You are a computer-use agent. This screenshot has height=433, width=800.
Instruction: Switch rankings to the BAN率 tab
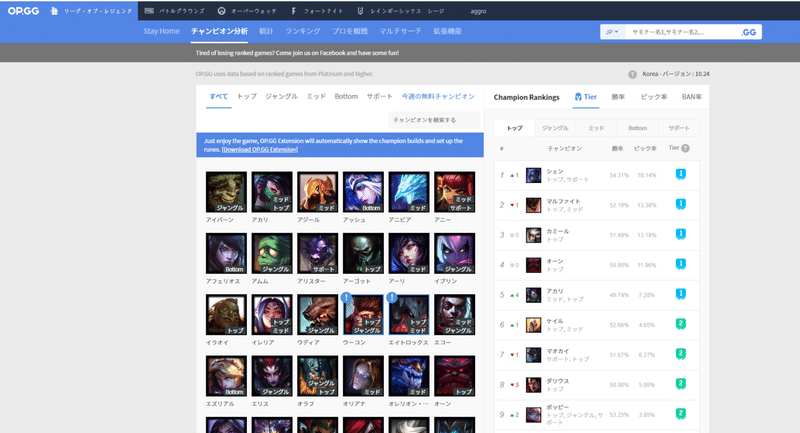[692, 97]
